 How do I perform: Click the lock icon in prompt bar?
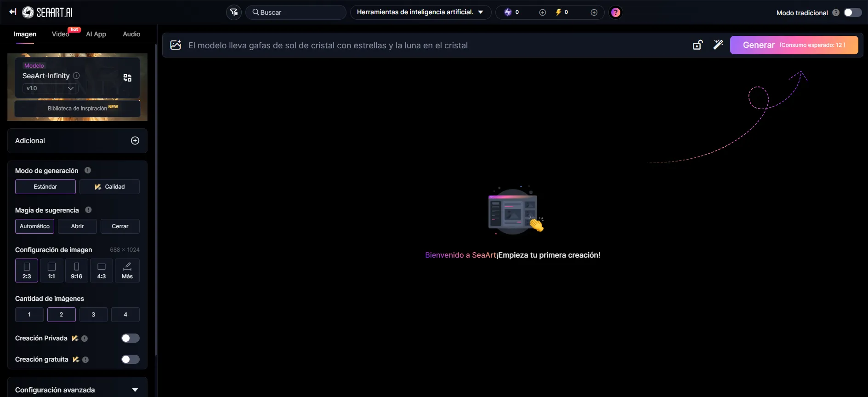click(x=698, y=45)
